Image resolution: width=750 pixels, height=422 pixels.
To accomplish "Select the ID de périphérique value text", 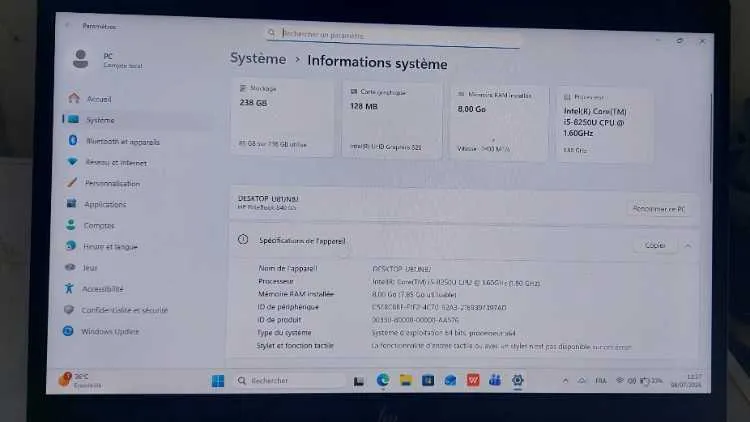I will click(x=439, y=307).
